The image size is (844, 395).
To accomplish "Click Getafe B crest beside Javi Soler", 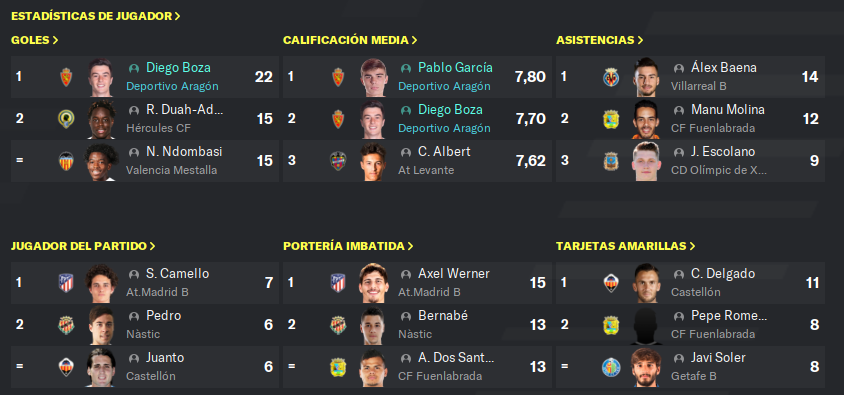I will [x=611, y=367].
